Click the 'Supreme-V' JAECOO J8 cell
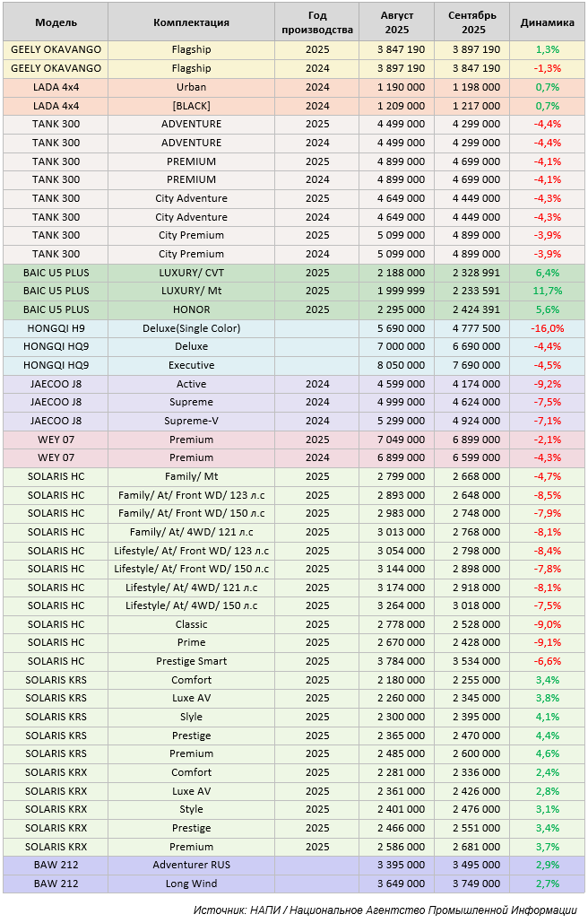The width and height of the screenshot is (588, 923). pyautogui.click(x=191, y=421)
